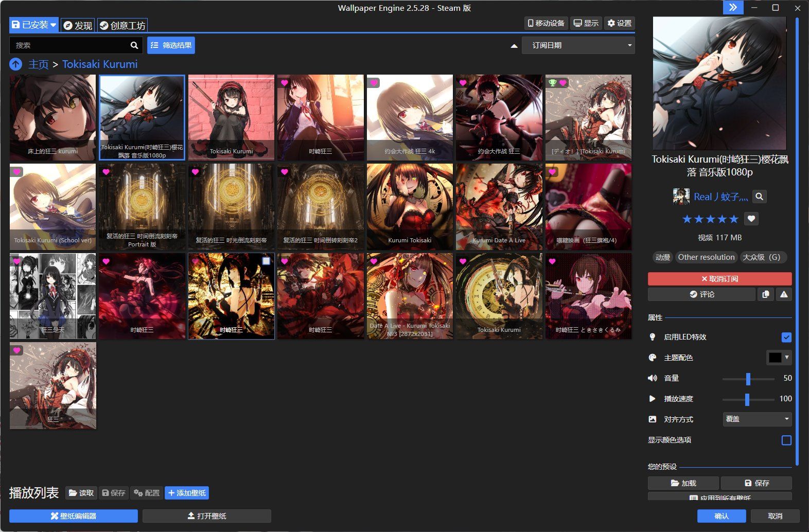
Task: Click the author avatar next to Real丿蚊子
Action: [x=681, y=197]
